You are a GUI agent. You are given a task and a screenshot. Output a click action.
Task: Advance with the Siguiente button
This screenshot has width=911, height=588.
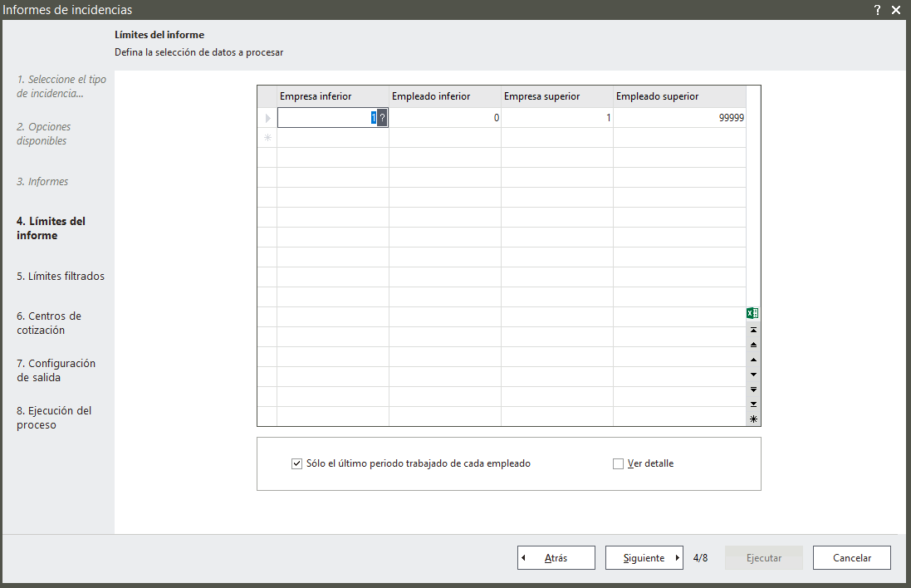644,558
